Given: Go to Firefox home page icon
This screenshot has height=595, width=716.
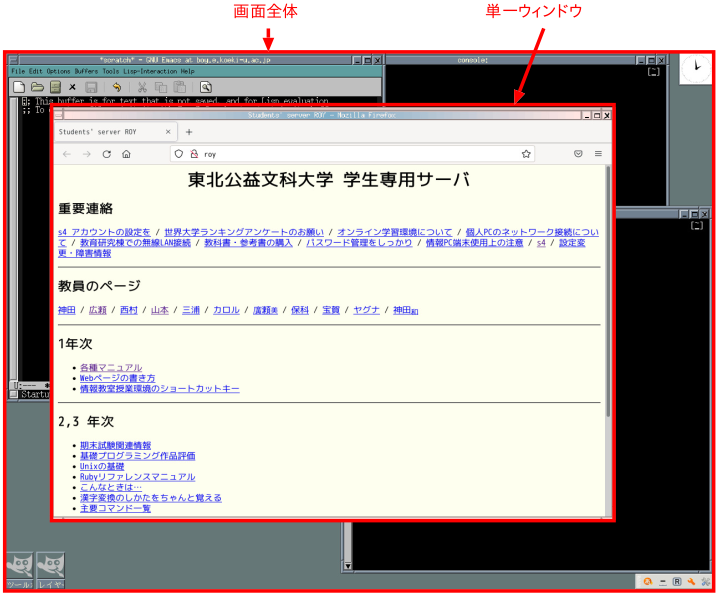Looking at the screenshot, I should coord(126,154).
